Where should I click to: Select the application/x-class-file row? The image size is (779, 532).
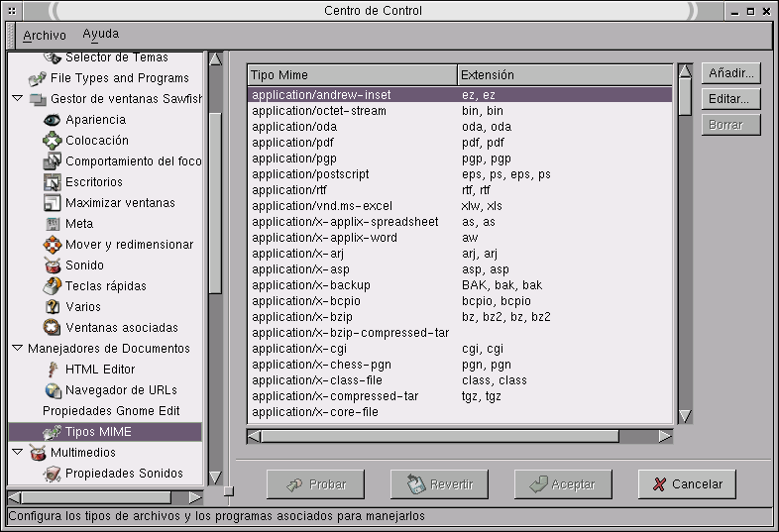click(460, 380)
